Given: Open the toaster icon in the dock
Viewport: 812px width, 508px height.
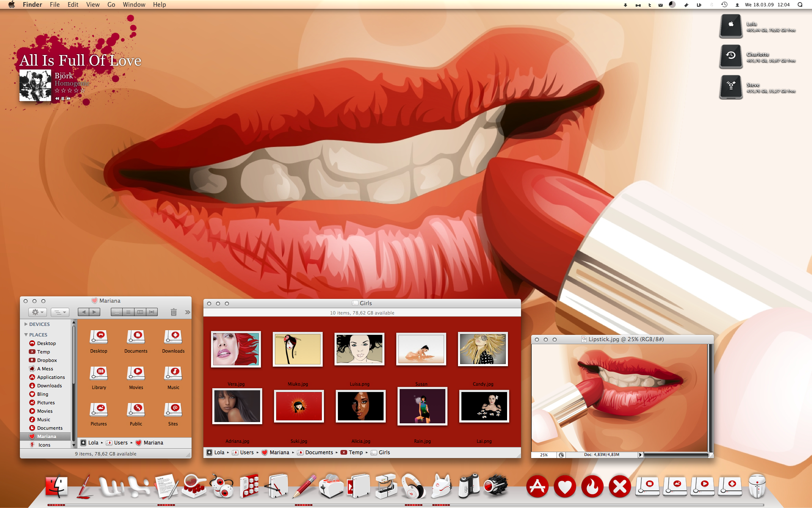Looking at the screenshot, I should [x=331, y=486].
